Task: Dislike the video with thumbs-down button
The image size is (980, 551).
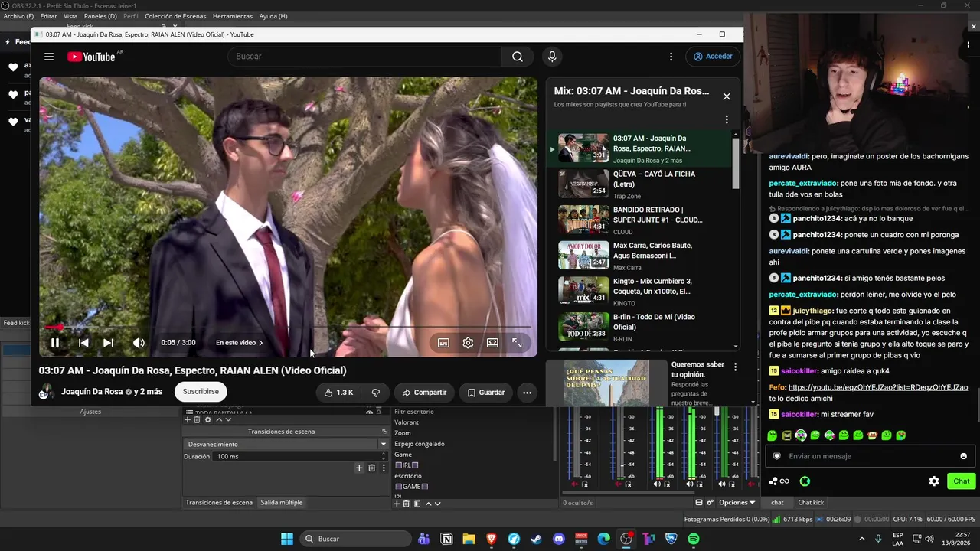Action: (376, 393)
